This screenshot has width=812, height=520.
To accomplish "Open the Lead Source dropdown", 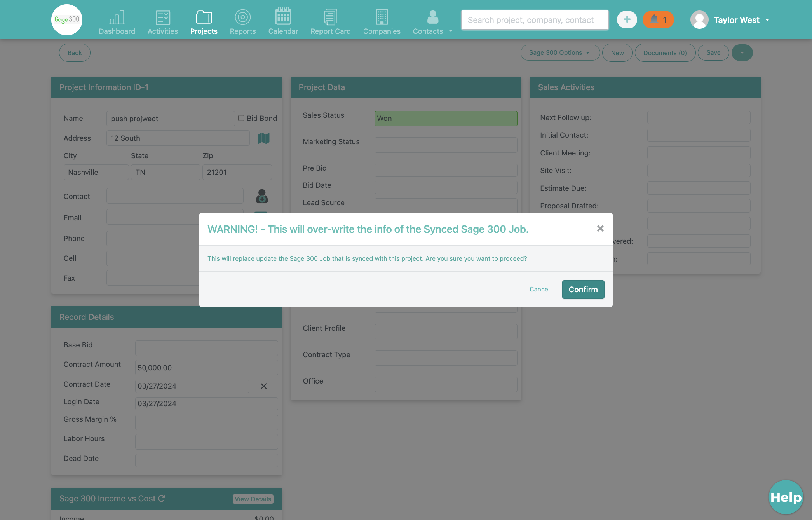I will [446, 205].
